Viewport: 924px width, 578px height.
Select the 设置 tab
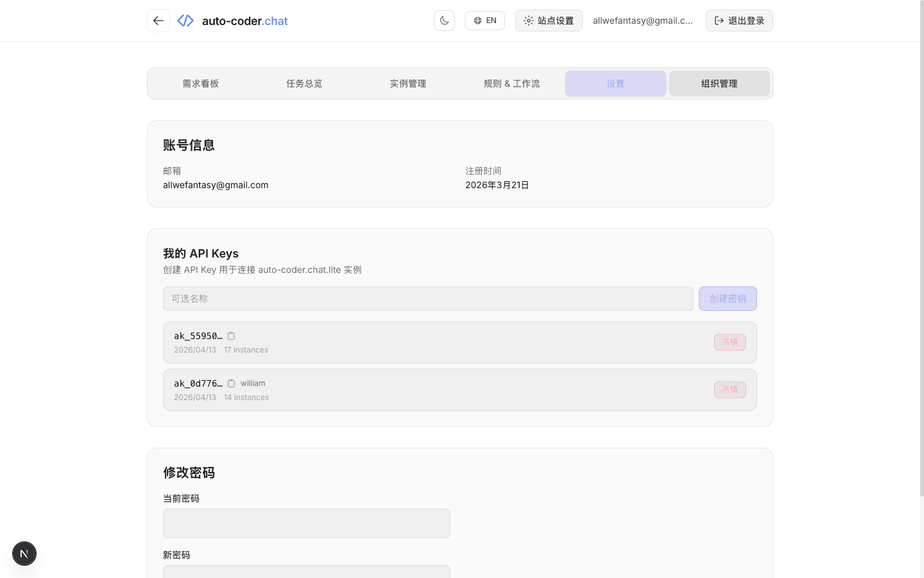(x=615, y=83)
